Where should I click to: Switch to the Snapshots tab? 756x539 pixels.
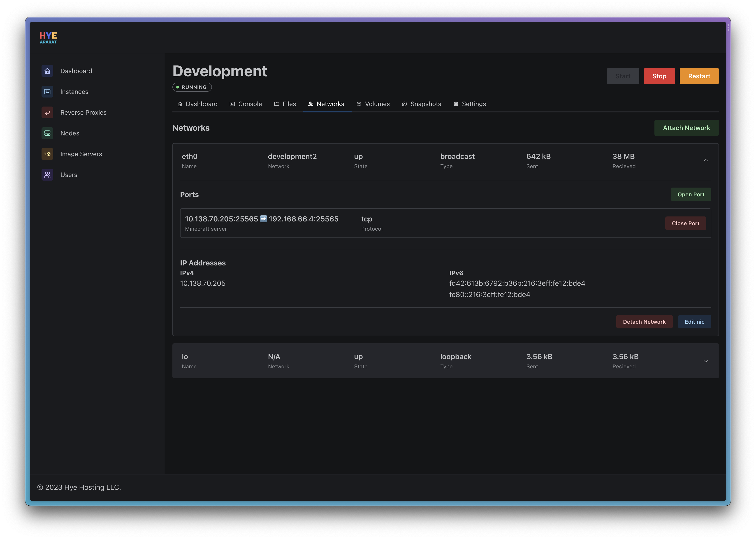coord(422,104)
